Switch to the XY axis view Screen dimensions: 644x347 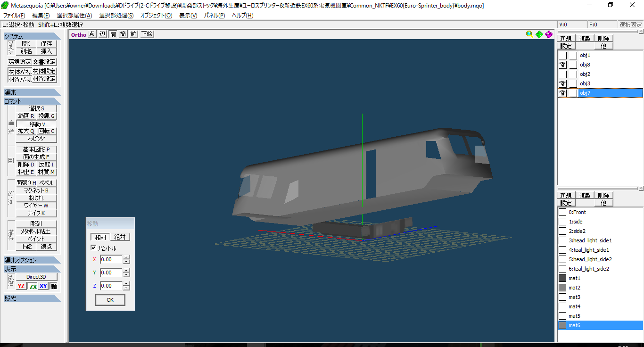pyautogui.click(x=43, y=286)
